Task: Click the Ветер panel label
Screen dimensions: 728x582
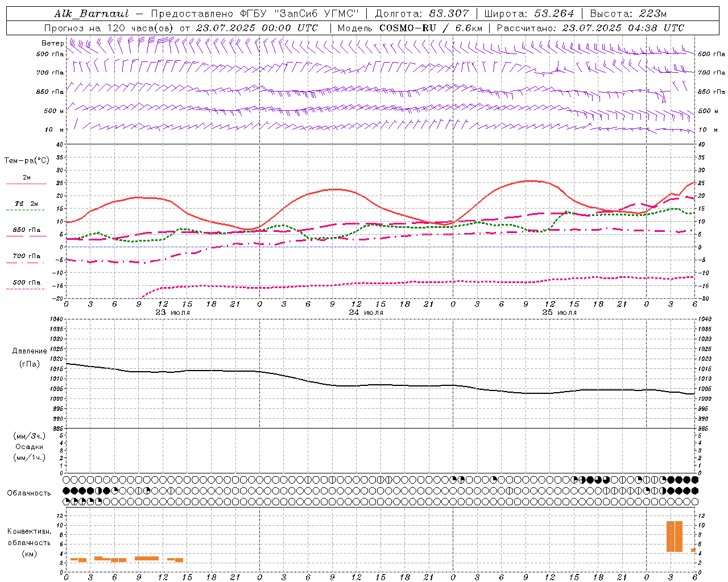Action: [x=52, y=43]
